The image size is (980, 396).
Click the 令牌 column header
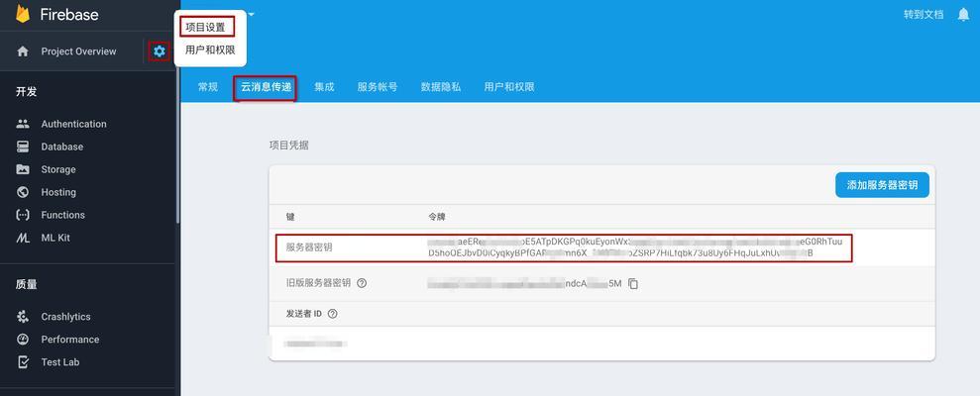tap(436, 217)
